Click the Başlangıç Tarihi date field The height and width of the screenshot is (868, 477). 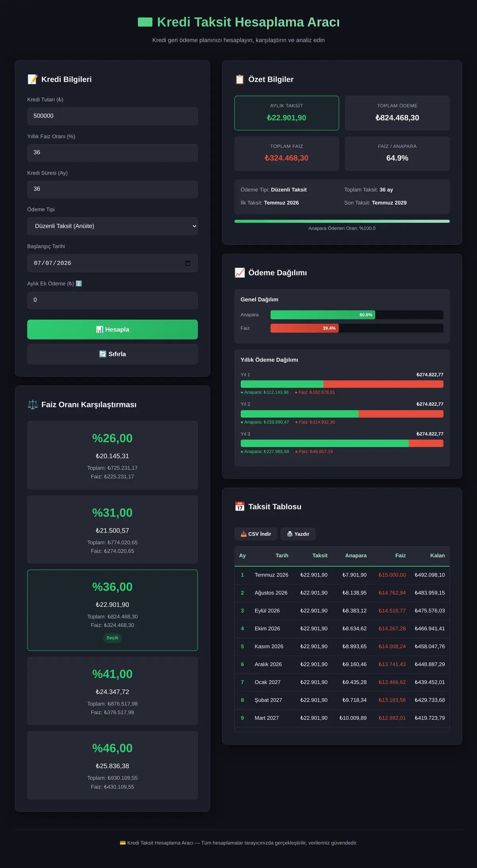tap(112, 263)
